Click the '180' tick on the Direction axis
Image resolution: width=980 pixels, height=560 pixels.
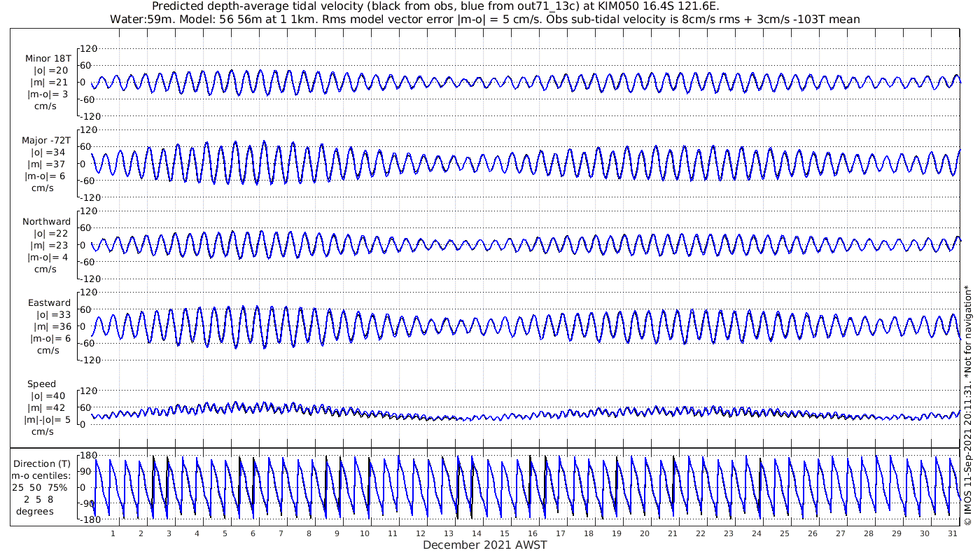[87, 456]
